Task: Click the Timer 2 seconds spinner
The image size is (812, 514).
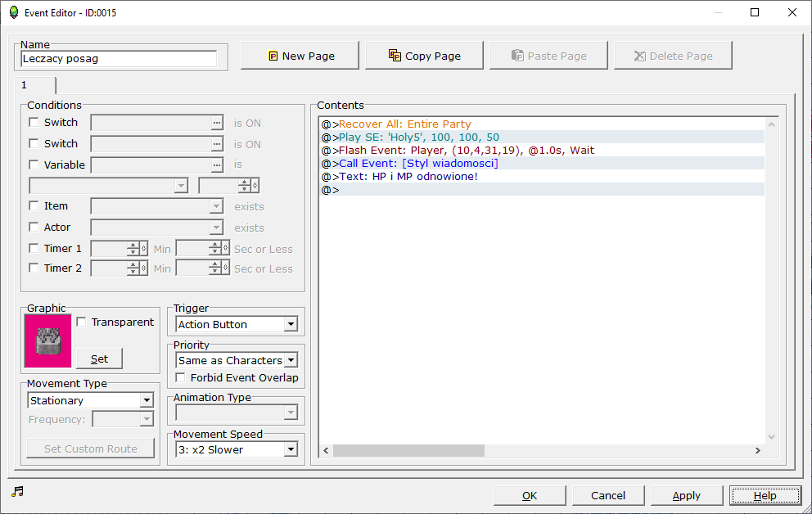Action: 202,268
